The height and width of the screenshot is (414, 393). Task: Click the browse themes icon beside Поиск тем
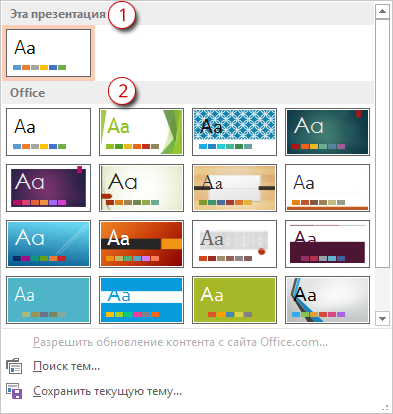point(14,366)
